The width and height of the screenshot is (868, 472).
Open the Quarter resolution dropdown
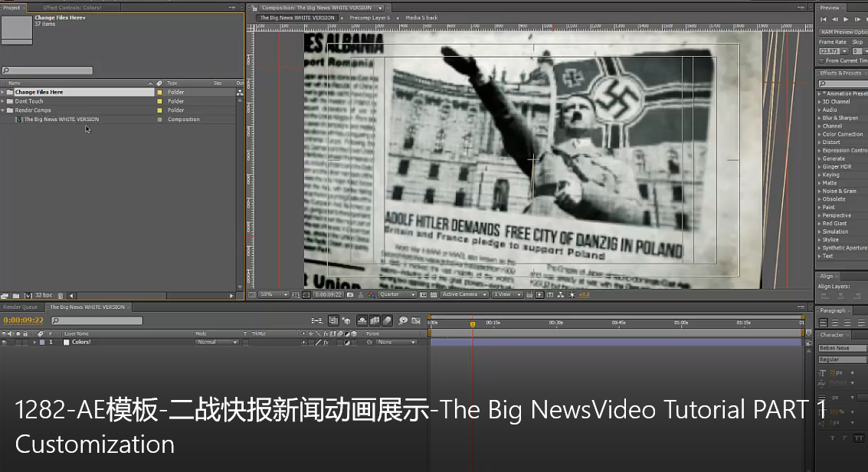397,295
